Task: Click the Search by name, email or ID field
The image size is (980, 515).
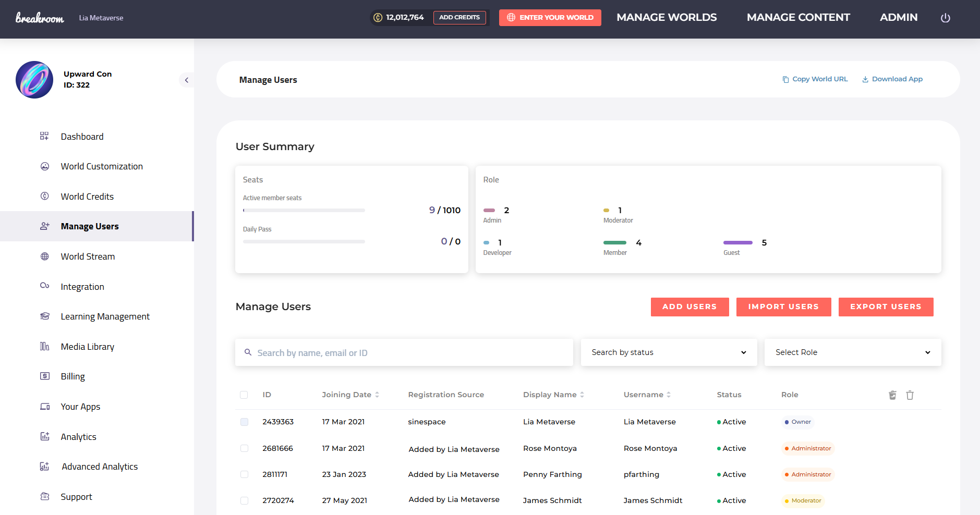Action: tap(404, 352)
